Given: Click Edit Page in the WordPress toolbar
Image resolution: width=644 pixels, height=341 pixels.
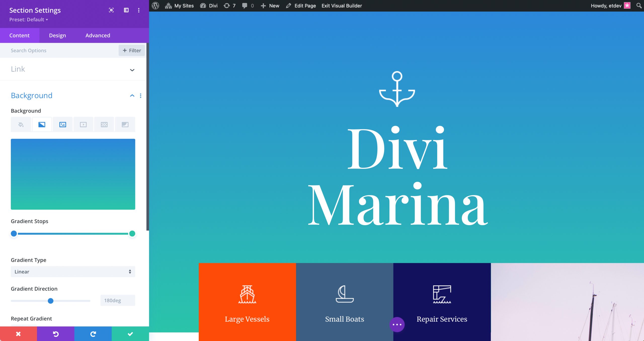Looking at the screenshot, I should pyautogui.click(x=305, y=6).
